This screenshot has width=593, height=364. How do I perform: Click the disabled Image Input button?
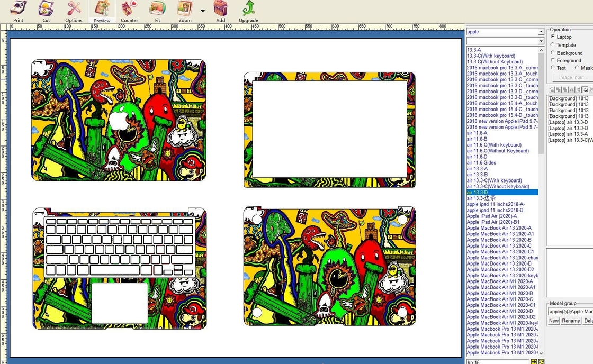pos(573,77)
